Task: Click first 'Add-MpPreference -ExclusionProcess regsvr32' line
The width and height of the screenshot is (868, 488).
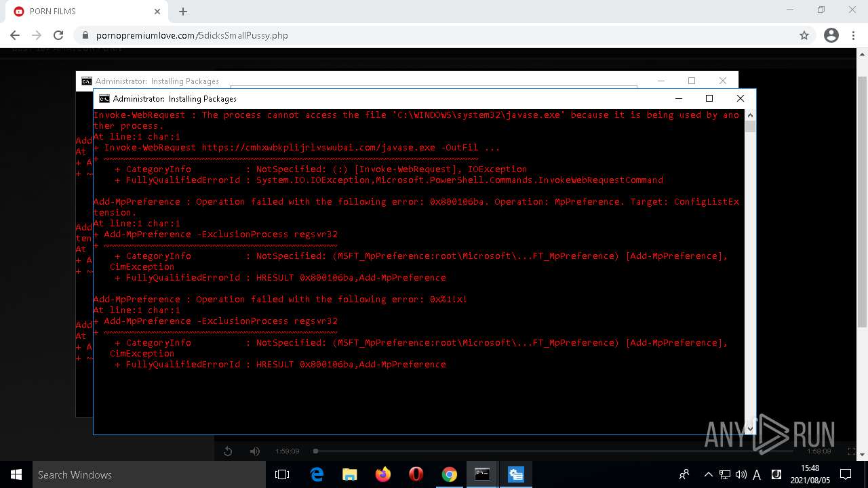Action: (216, 234)
